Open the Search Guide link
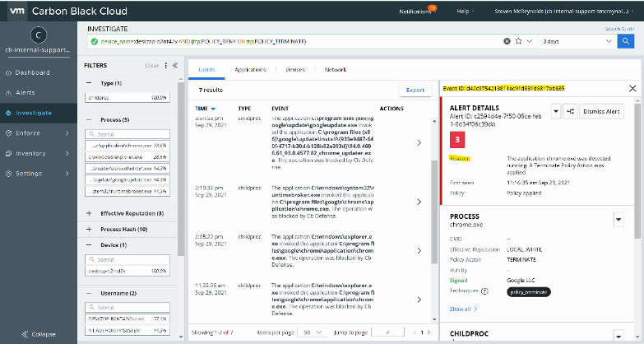The height and width of the screenshot is (344, 644). coord(619,29)
